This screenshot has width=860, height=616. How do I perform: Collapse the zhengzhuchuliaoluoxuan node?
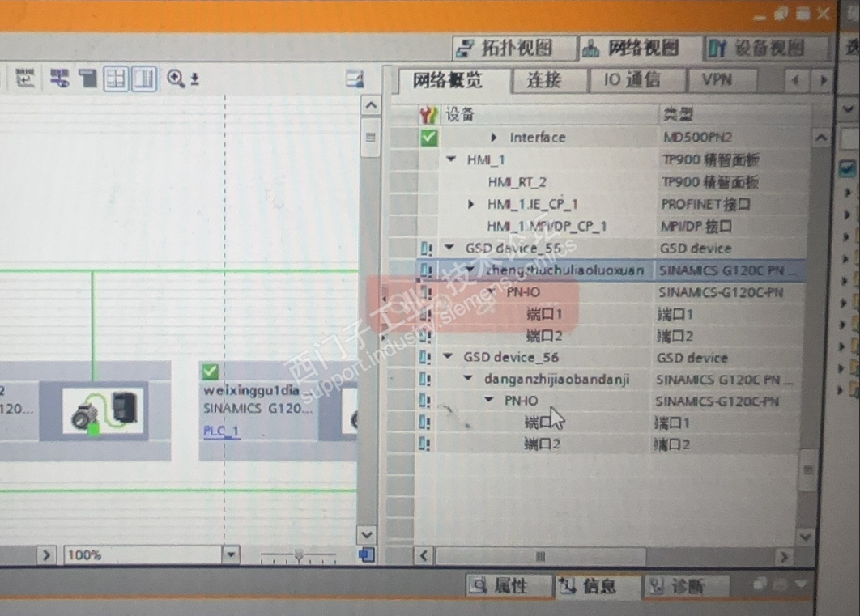470,270
